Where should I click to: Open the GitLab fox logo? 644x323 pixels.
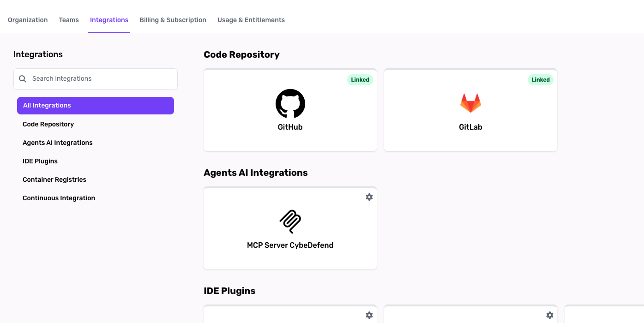coord(470,103)
